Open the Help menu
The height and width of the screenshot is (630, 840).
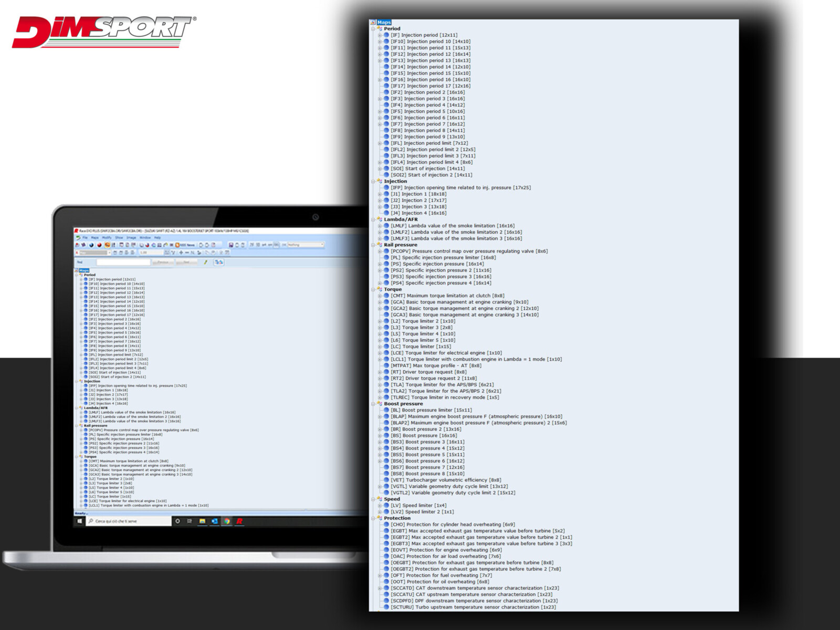157,238
